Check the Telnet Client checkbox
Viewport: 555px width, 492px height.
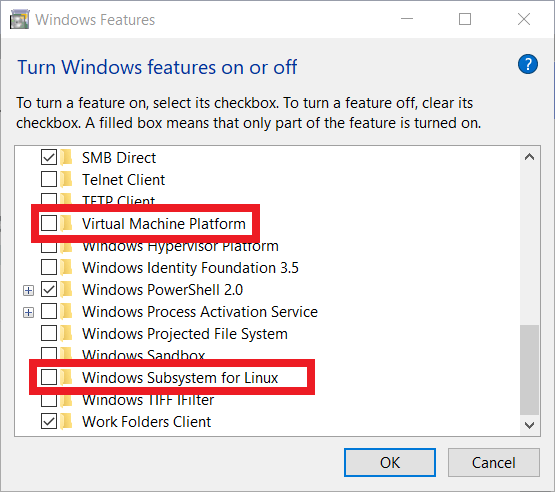coord(49,179)
